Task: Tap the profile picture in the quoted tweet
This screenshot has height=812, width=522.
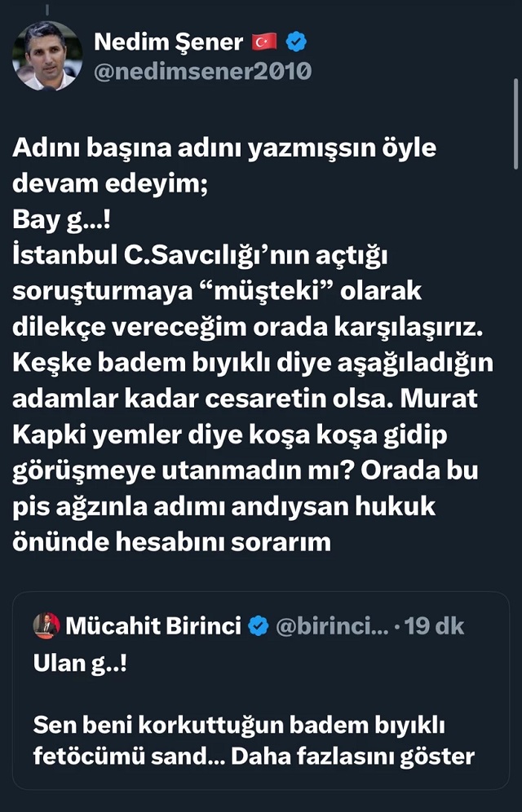Action: pos(46,625)
